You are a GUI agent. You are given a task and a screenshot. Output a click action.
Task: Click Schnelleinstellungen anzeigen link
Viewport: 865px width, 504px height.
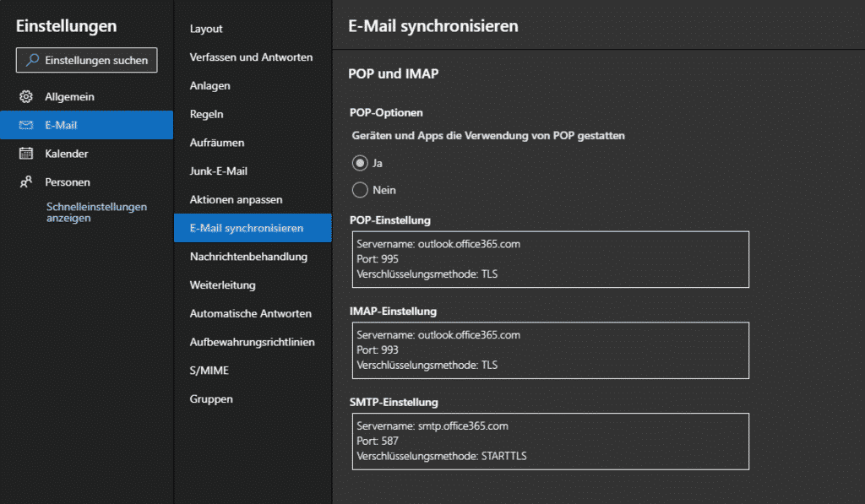click(x=96, y=212)
